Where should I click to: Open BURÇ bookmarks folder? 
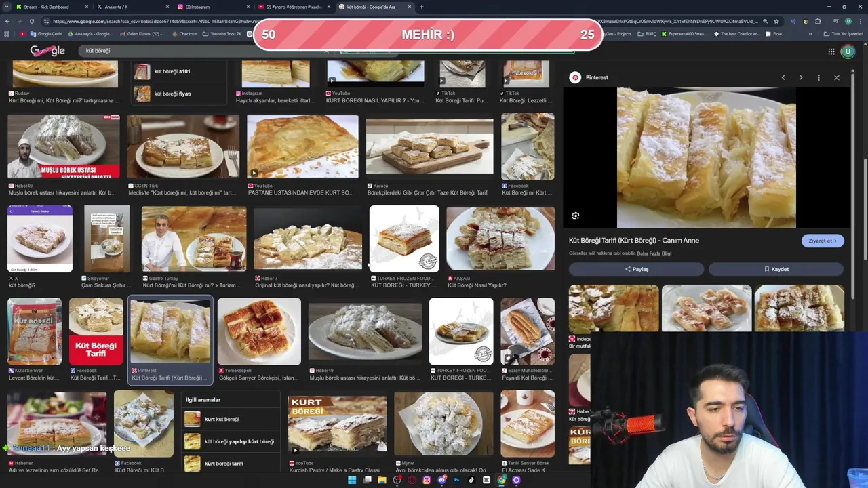(647, 34)
